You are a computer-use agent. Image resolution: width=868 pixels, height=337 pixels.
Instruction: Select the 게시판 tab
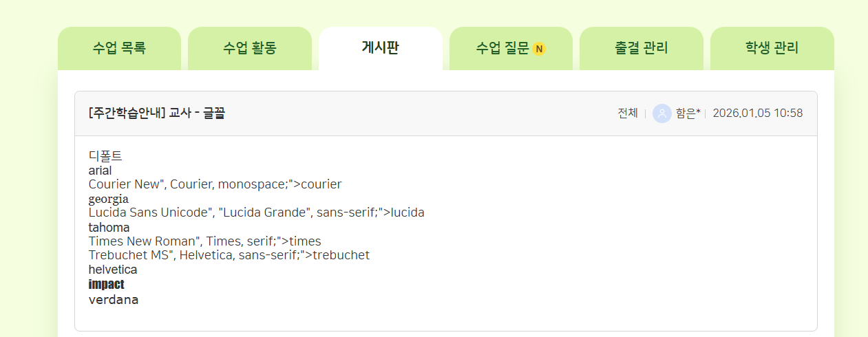[x=380, y=48]
